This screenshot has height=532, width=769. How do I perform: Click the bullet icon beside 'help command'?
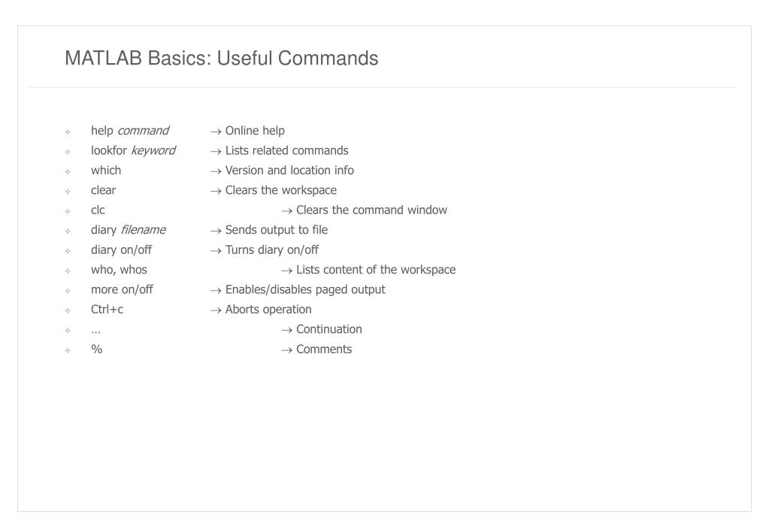click(x=68, y=132)
